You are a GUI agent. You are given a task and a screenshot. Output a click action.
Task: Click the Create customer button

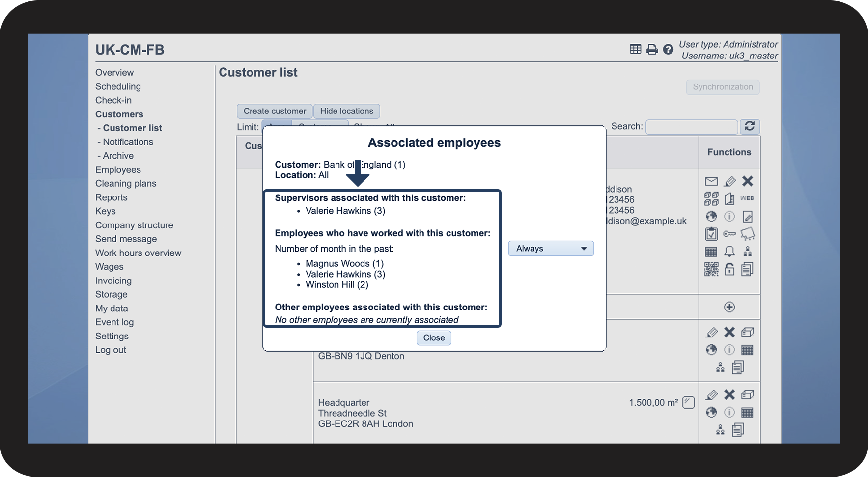275,111
